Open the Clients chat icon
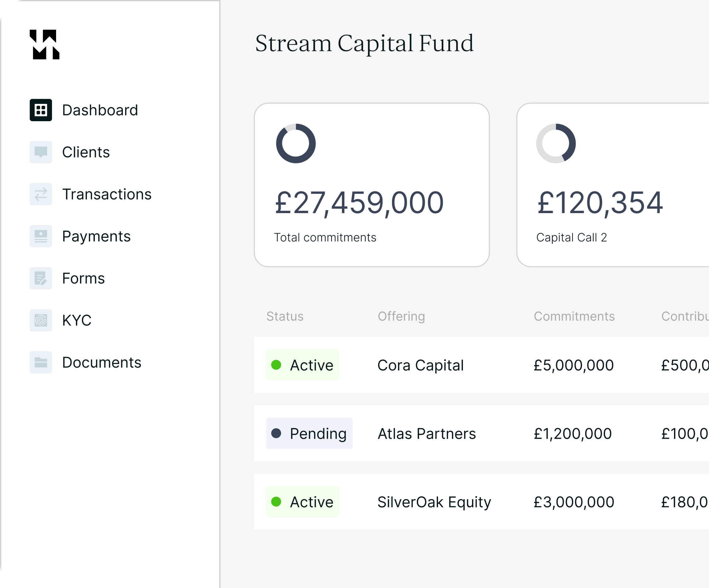709x588 pixels. coord(41,152)
